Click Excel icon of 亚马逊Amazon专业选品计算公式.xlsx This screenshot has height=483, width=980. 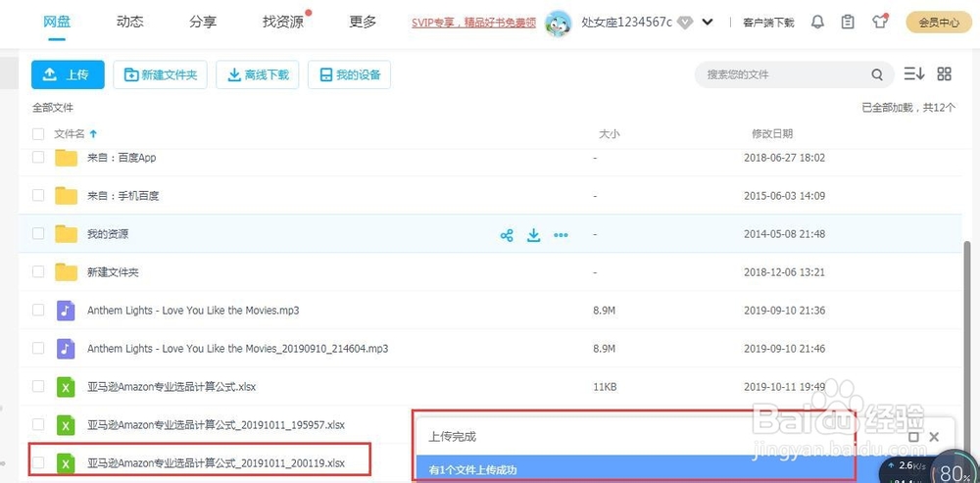coord(66,387)
